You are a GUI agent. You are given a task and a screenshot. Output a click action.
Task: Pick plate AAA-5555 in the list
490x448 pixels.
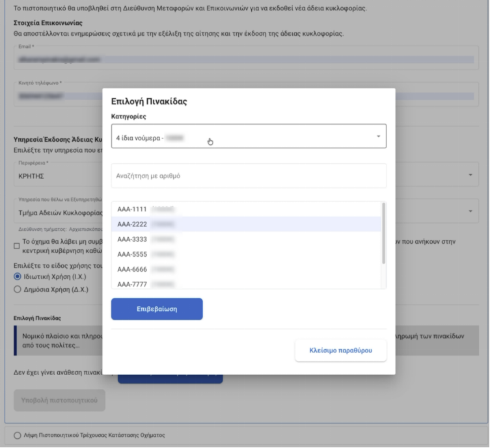tap(246, 254)
